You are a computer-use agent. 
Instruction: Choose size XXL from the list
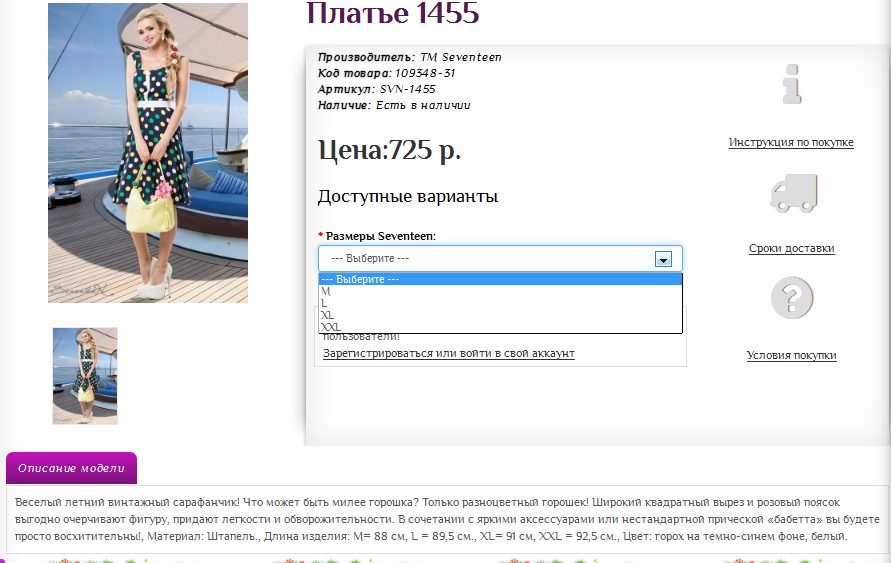coord(500,327)
